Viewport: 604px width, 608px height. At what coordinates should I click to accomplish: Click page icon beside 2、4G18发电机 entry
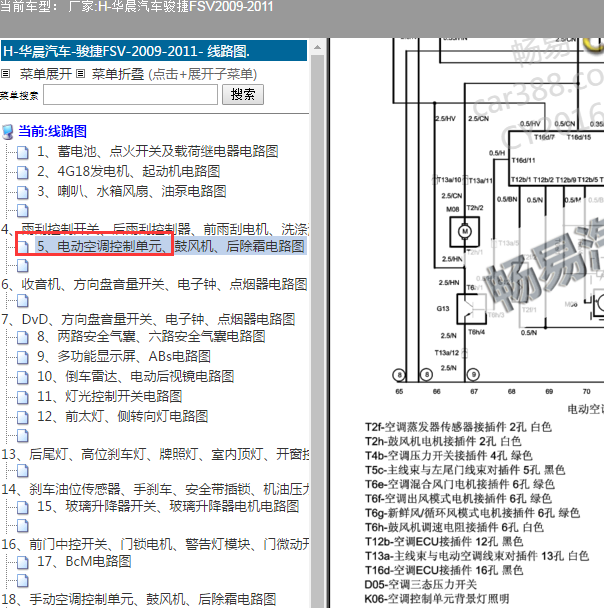(22, 172)
